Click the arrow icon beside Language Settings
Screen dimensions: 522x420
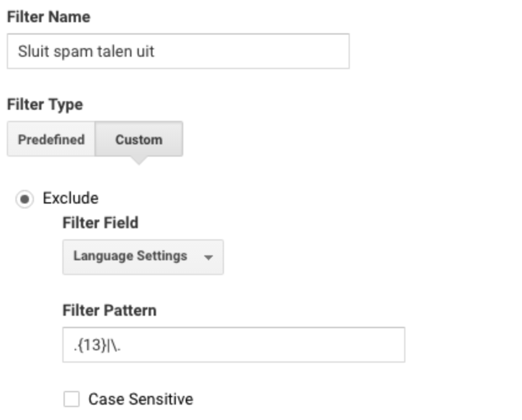209,257
